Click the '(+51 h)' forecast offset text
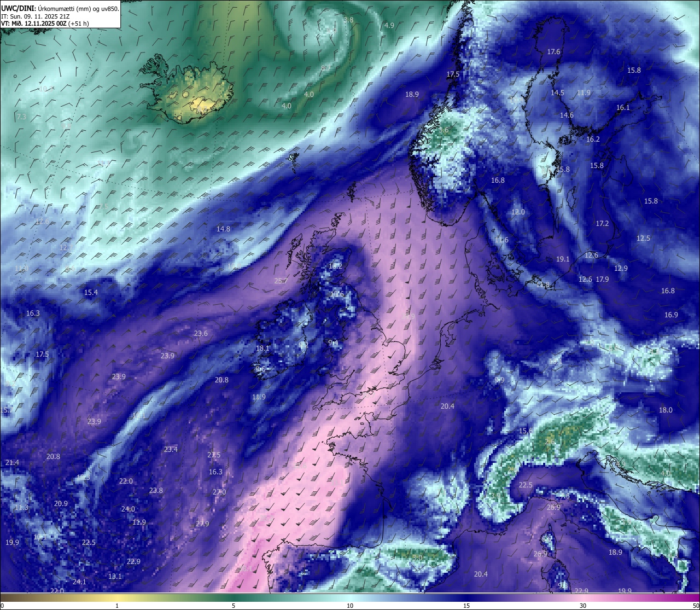Viewport: 700px width, 610px height. (79, 24)
